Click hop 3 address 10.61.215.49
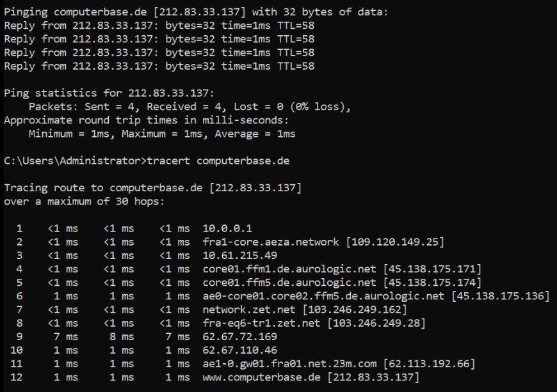Viewport: 557px width, 392px height. [x=240, y=255]
